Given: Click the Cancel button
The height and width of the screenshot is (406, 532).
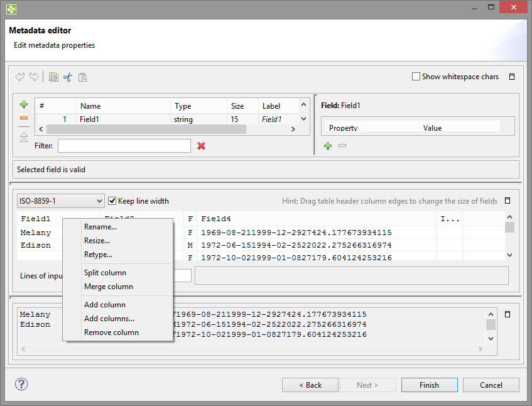Looking at the screenshot, I should click(x=491, y=385).
